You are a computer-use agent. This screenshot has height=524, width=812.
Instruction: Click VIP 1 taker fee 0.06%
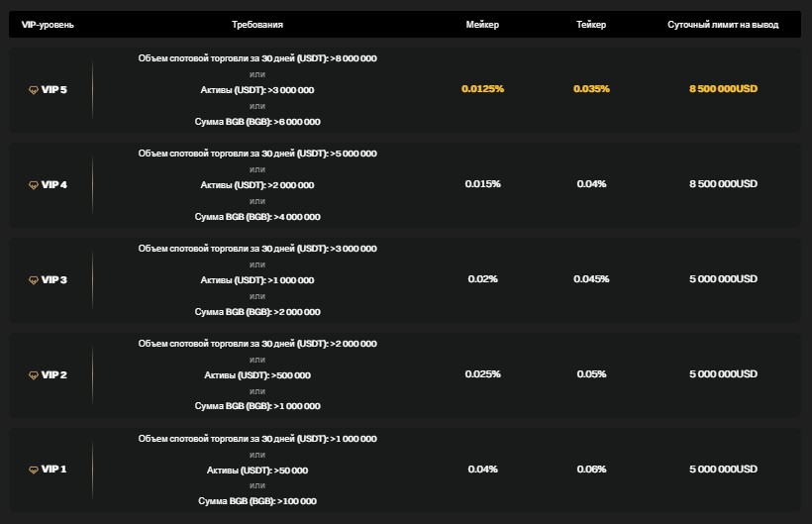(591, 470)
